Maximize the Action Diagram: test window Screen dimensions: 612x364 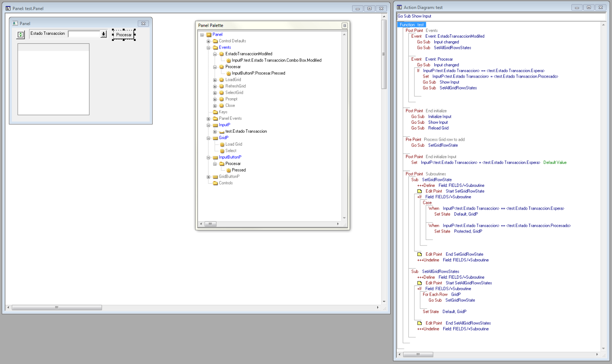(589, 7)
